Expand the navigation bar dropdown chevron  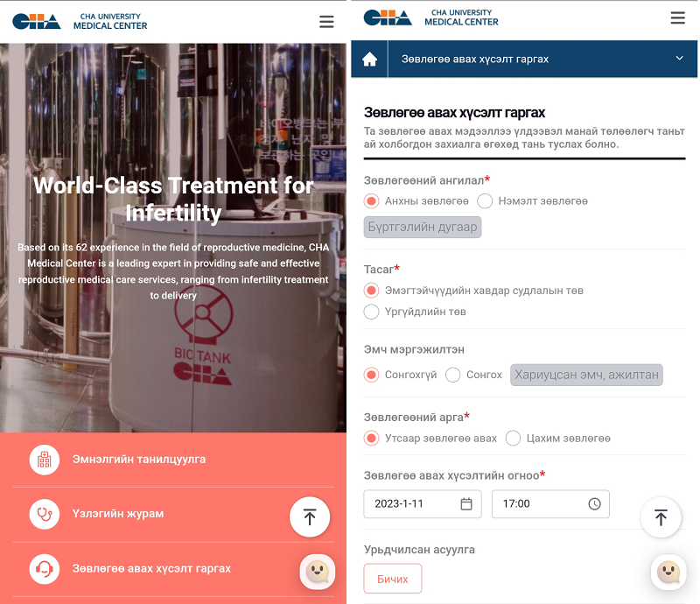tap(680, 59)
